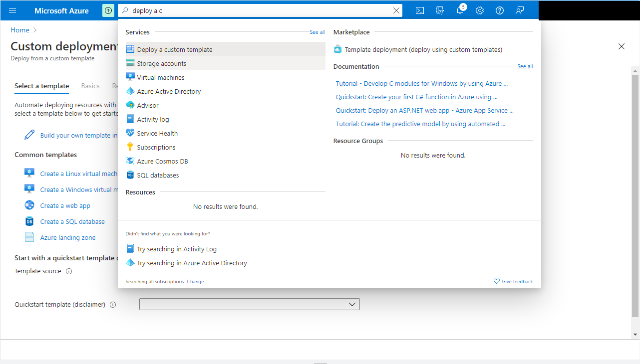Viewport: 640px width, 364px height.
Task: Open Template deployment marketplace result
Action: pos(423,49)
